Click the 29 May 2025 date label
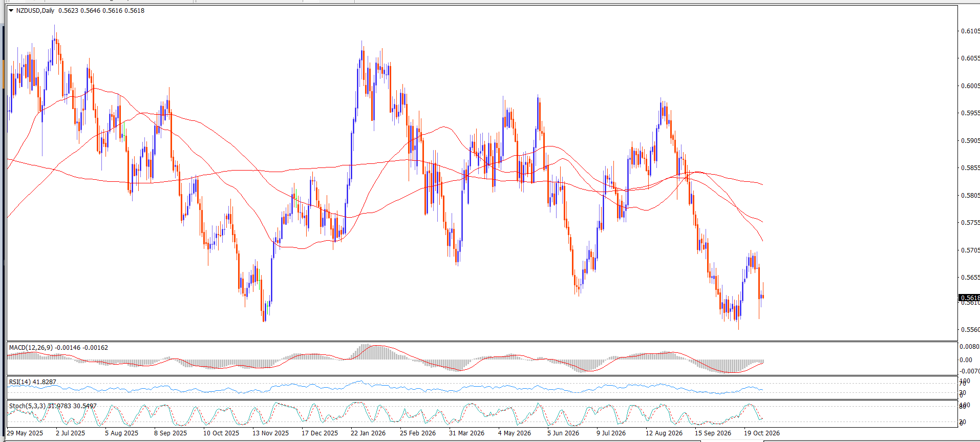 coord(25,433)
